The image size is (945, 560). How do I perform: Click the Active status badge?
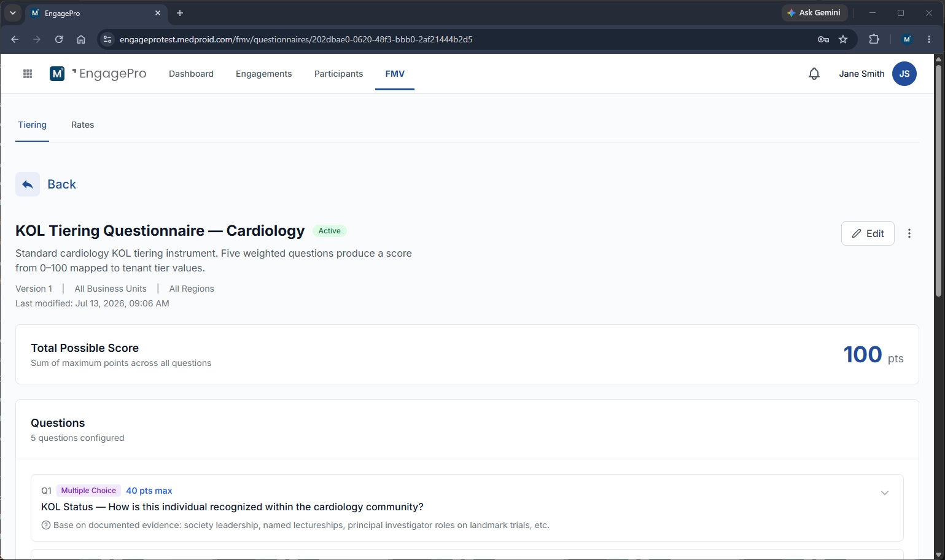click(330, 231)
